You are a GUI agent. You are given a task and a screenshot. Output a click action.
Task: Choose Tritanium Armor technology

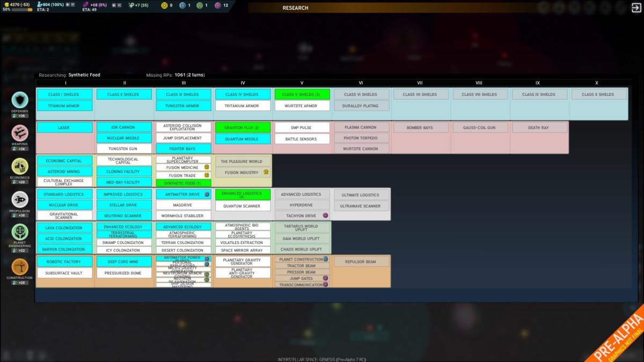[243, 106]
